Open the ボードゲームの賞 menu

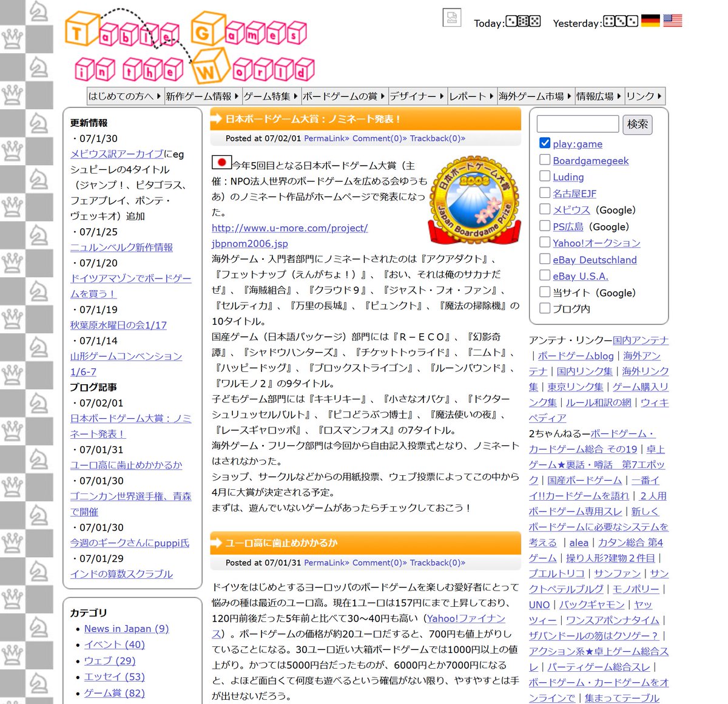coord(344,96)
